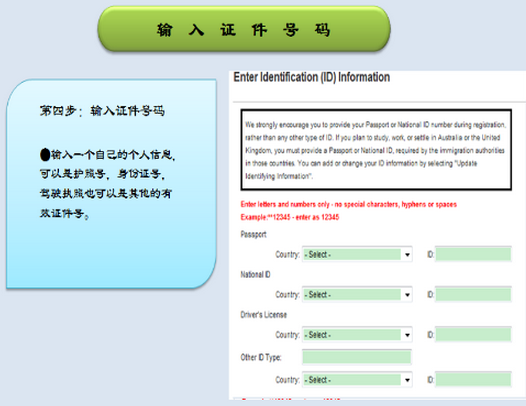The image size is (526, 406).
Task: Click the Other ID Type text field
Action: click(x=357, y=357)
